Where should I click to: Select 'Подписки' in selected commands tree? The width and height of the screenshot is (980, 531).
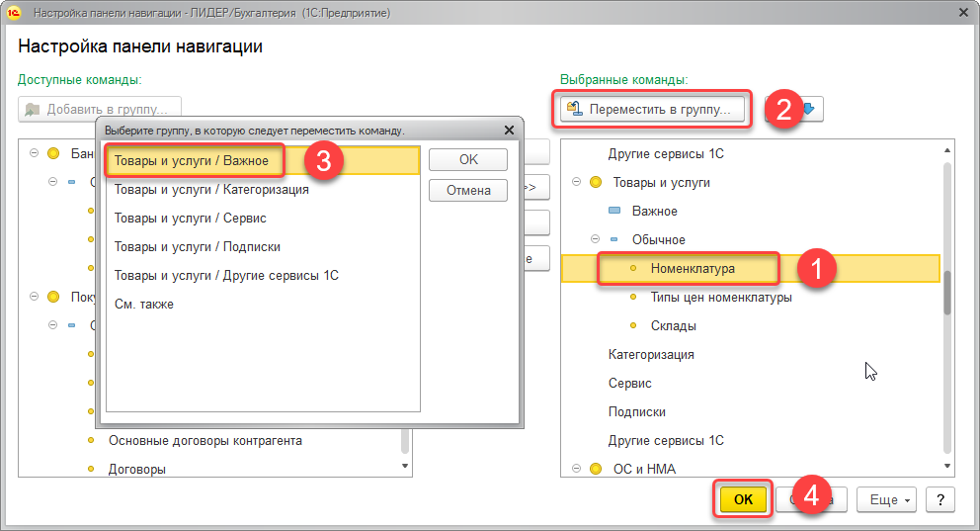636,412
